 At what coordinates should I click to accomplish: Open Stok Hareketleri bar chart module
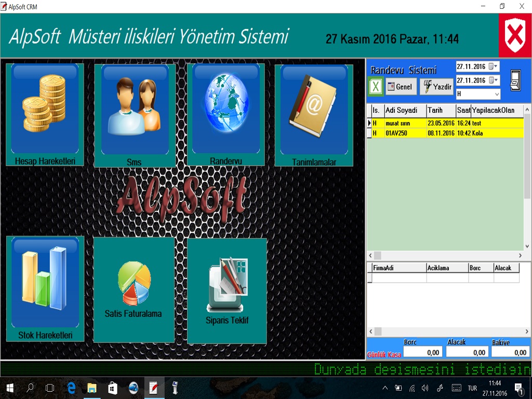click(45, 289)
